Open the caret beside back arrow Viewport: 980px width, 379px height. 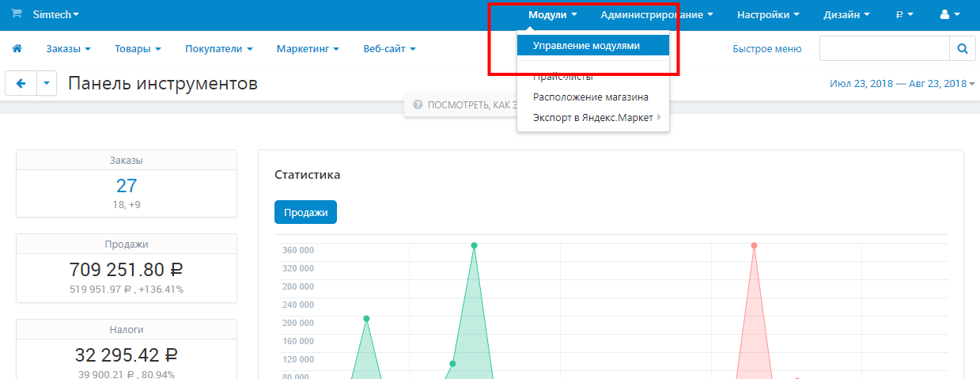point(47,83)
